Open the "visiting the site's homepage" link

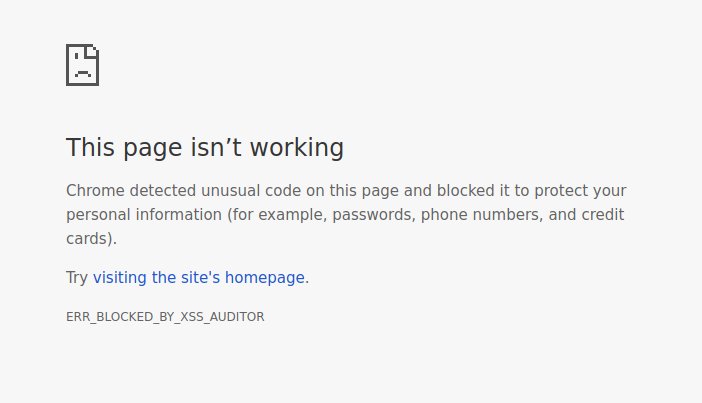pos(199,278)
